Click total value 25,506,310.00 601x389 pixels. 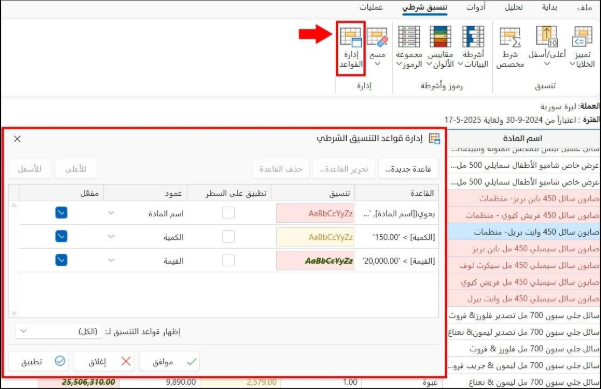pos(89,382)
